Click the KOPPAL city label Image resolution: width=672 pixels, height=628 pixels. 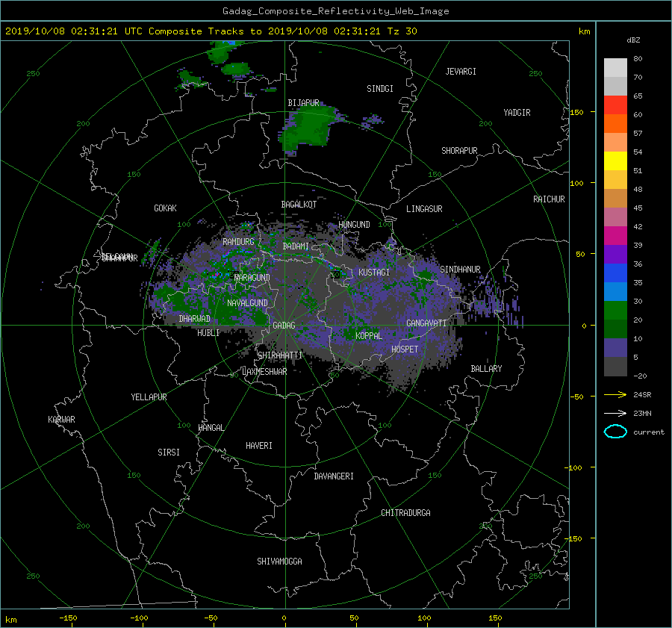pos(369,336)
